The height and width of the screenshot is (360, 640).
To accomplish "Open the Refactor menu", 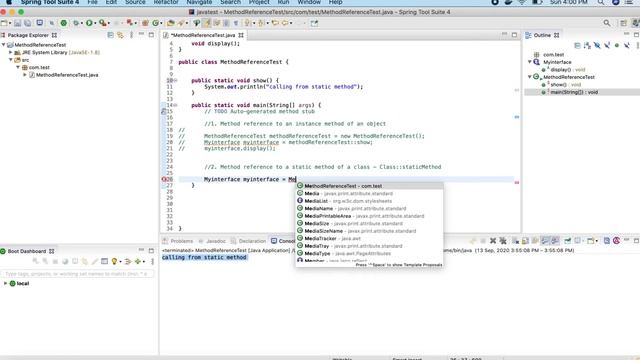I will [166, 2].
